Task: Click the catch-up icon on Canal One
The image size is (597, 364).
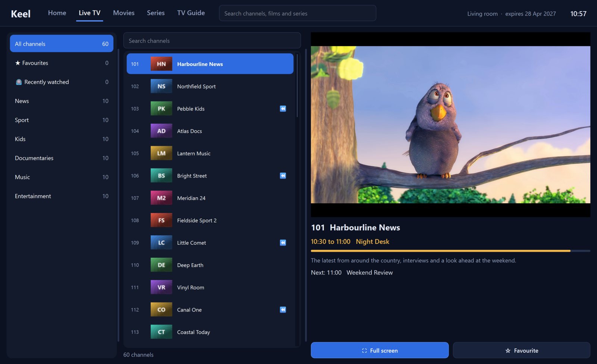Action: 283,310
